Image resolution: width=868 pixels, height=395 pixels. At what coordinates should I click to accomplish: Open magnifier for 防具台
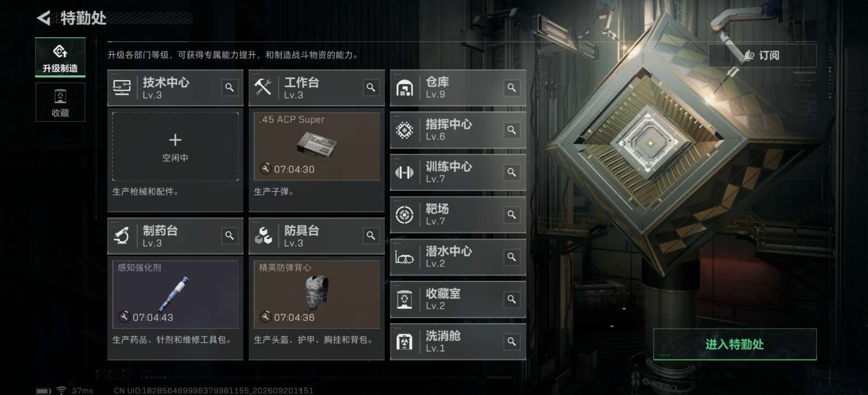(x=371, y=235)
